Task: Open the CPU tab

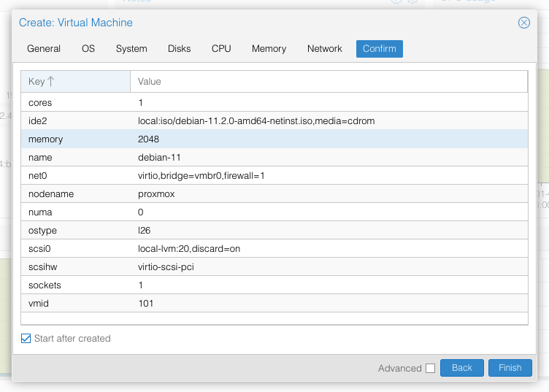Action: pyautogui.click(x=221, y=49)
